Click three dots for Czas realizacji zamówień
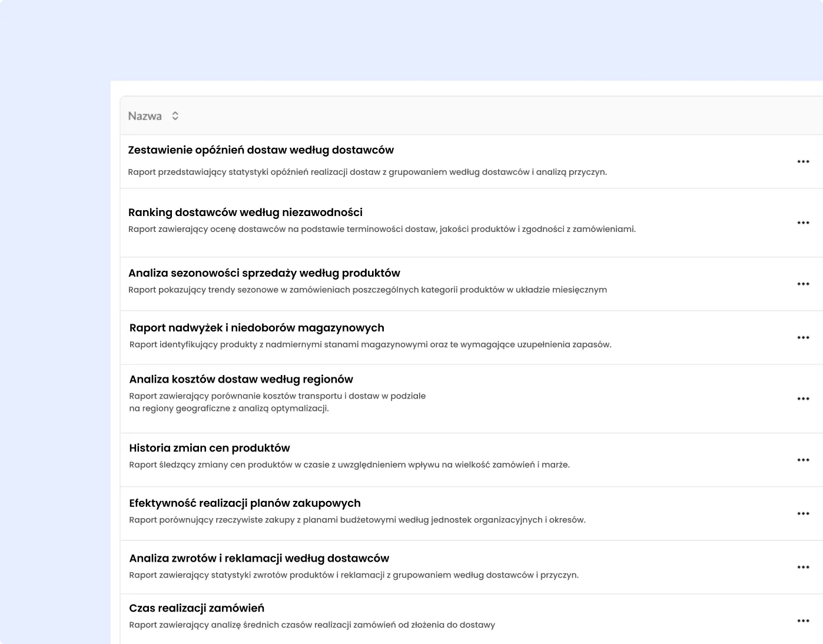823x644 pixels. [803, 620]
